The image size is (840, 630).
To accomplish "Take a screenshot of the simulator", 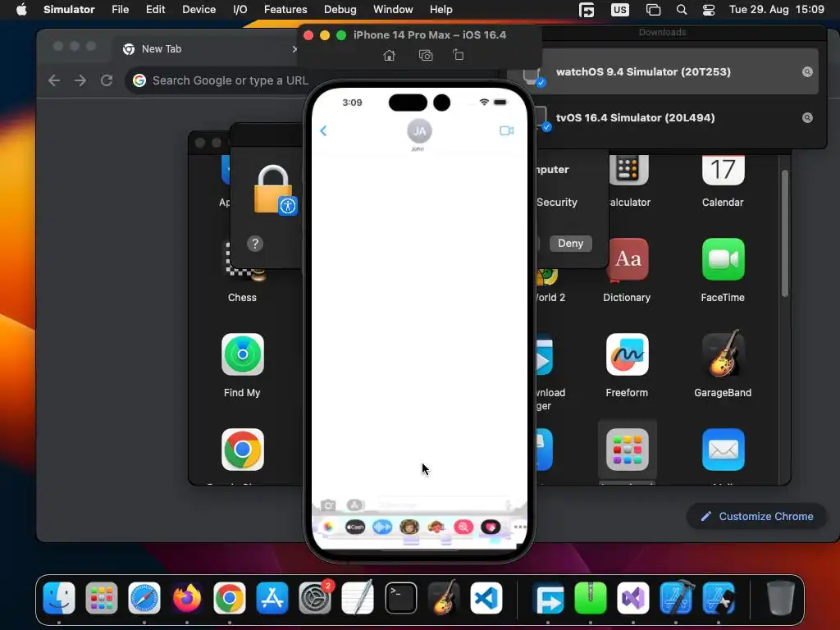I will [426, 55].
